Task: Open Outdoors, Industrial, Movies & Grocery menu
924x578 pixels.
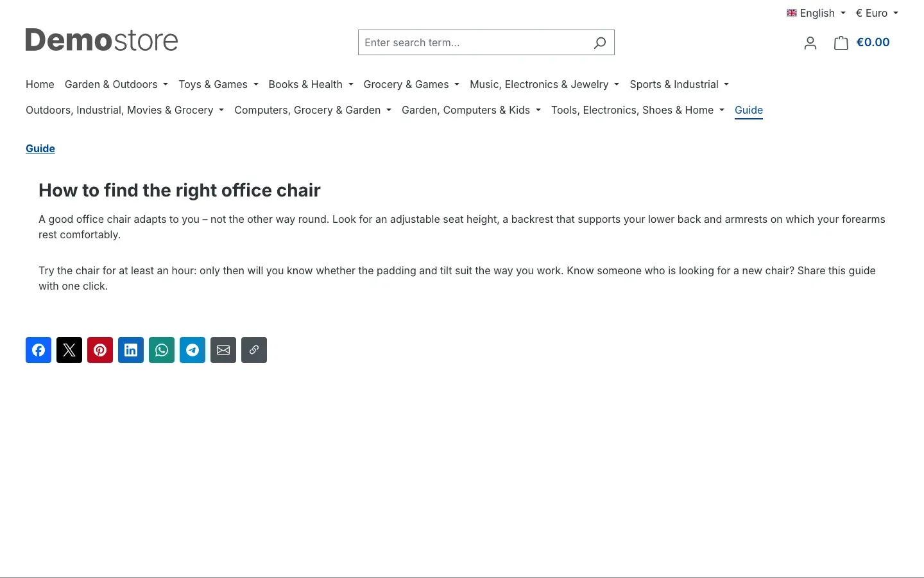Action: [x=124, y=110]
